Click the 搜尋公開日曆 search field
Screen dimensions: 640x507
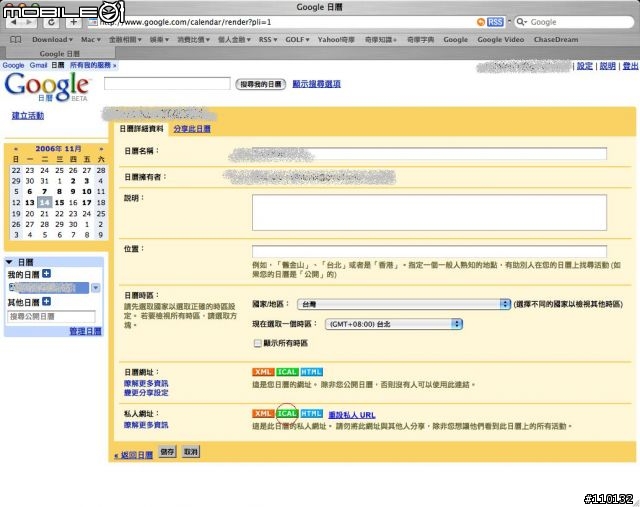point(51,316)
